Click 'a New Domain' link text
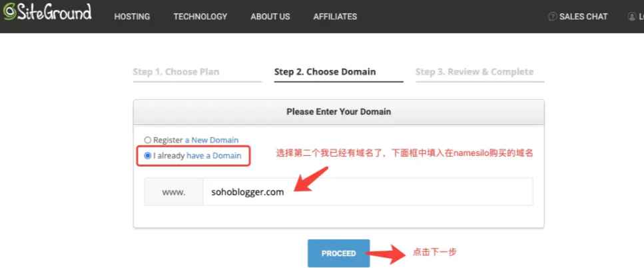The image size is (644, 268). tap(212, 140)
